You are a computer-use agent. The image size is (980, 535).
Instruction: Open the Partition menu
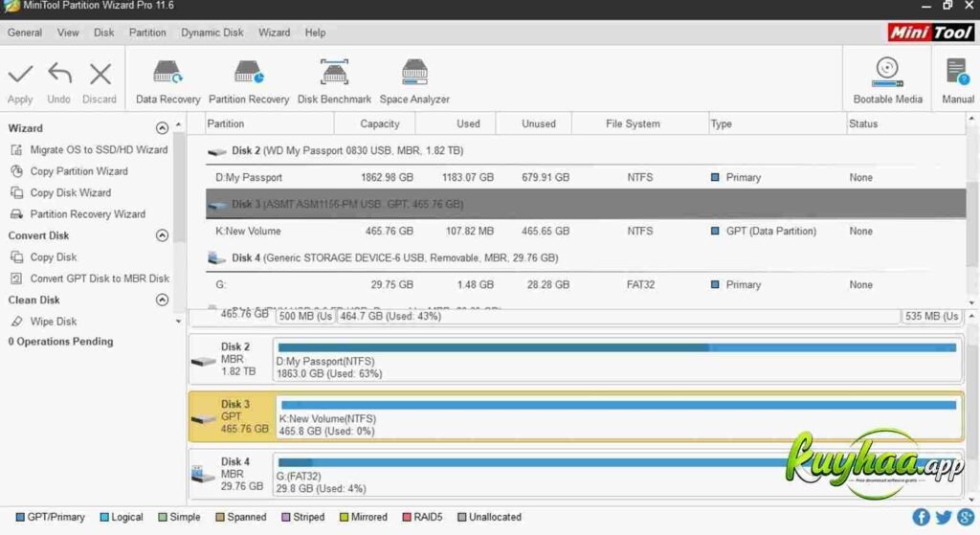coord(147,33)
